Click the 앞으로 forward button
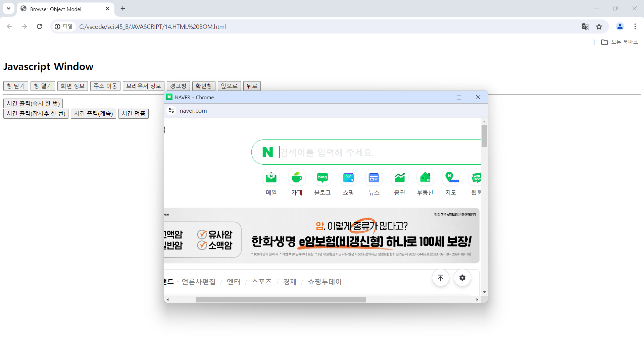This screenshot has width=644, height=340. coord(229,86)
